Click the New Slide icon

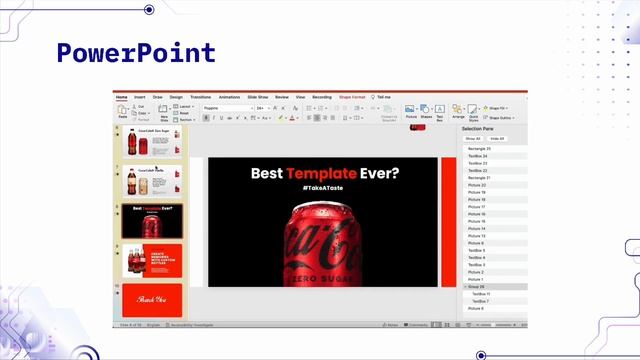click(163, 109)
